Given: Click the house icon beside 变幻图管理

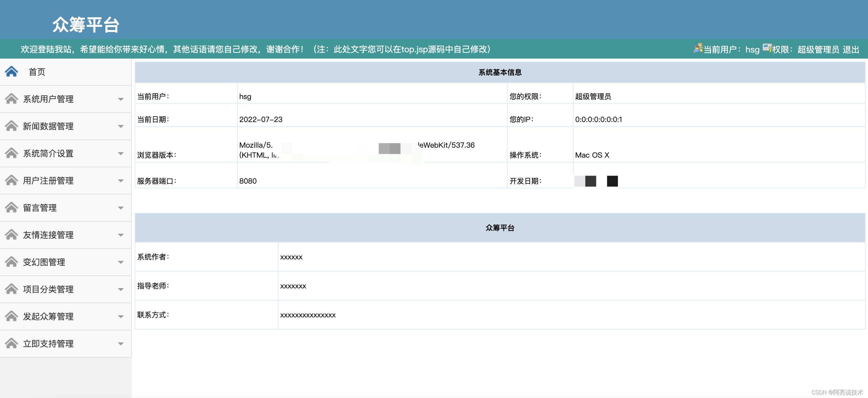Looking at the screenshot, I should (11, 262).
